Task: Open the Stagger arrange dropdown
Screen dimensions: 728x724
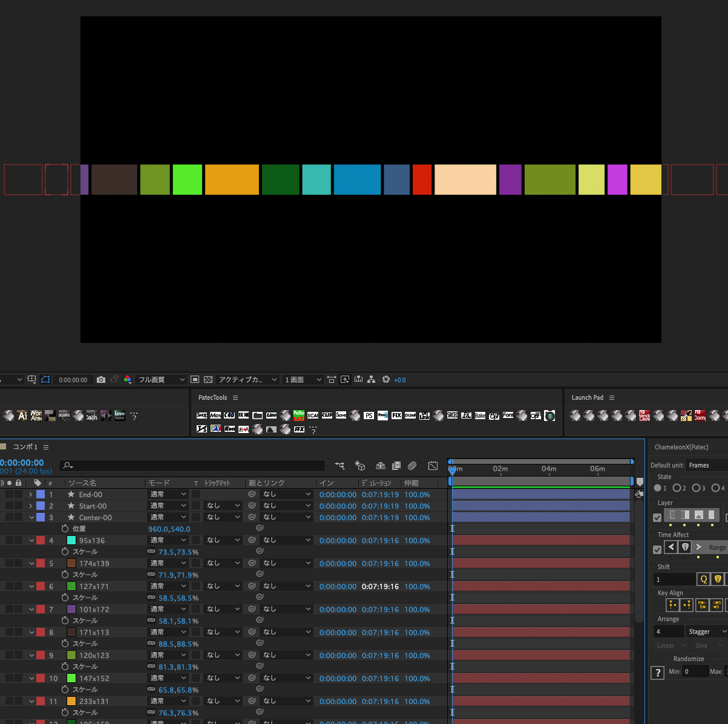Action: (x=706, y=631)
